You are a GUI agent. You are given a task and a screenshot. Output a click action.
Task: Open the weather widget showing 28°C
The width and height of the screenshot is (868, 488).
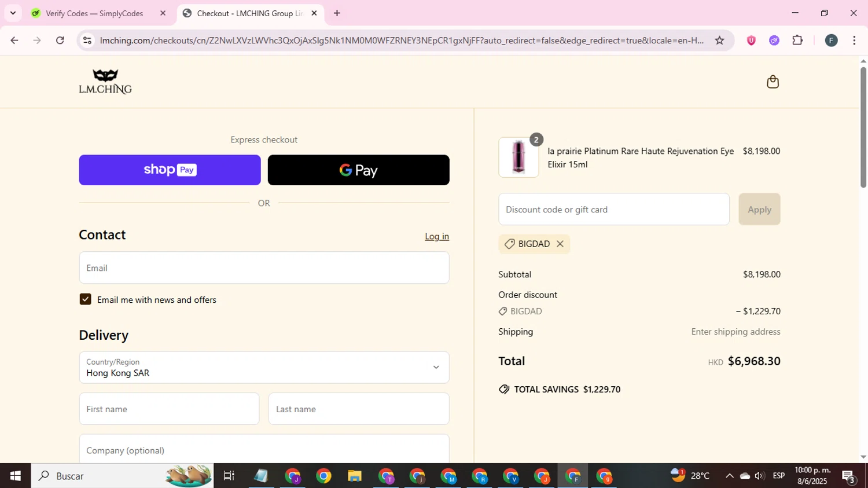coord(690,476)
